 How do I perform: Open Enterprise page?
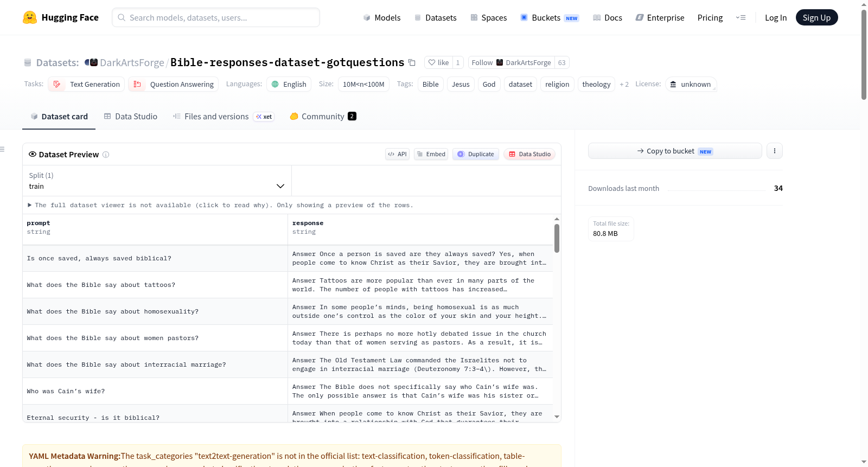660,17
